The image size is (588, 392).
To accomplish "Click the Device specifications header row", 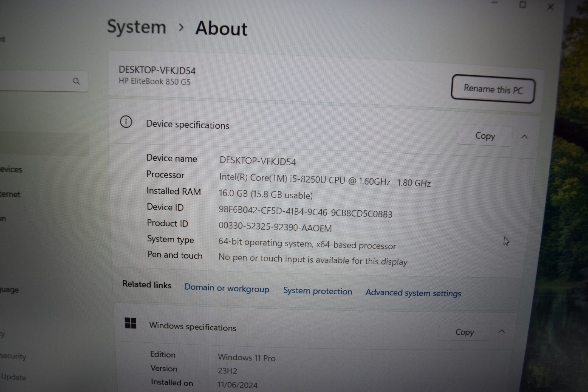I will tap(324, 129).
